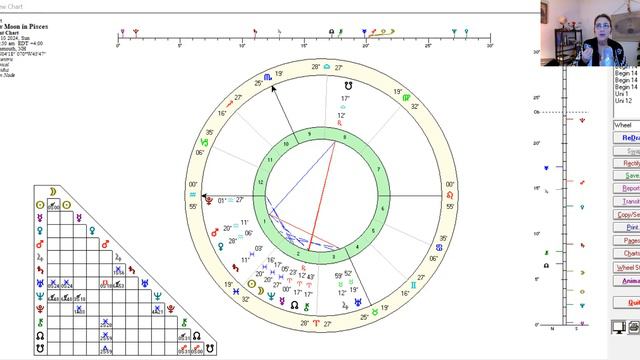Click the Scorpio sign glyph at Midheaven

(x=268, y=77)
